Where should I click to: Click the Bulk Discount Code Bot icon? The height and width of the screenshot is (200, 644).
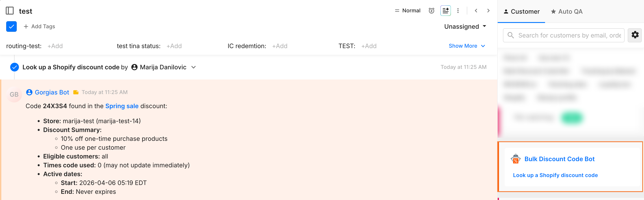point(515,159)
